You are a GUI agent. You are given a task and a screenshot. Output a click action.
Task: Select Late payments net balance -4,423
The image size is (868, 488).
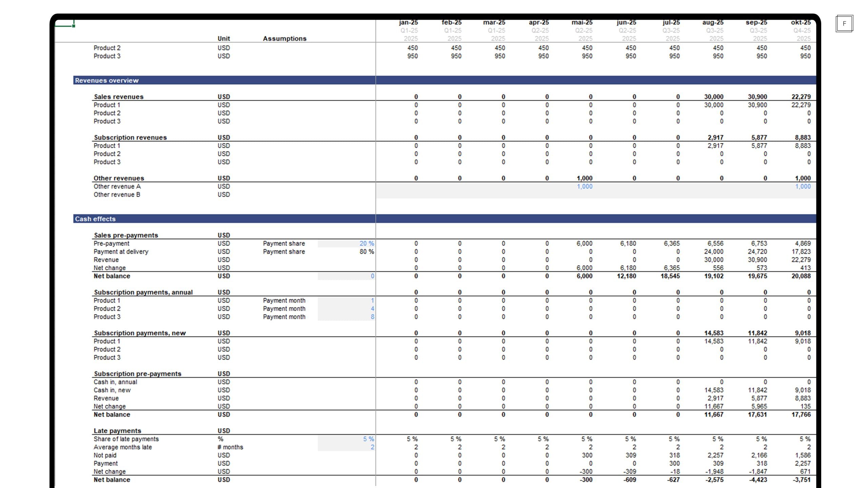758,480
